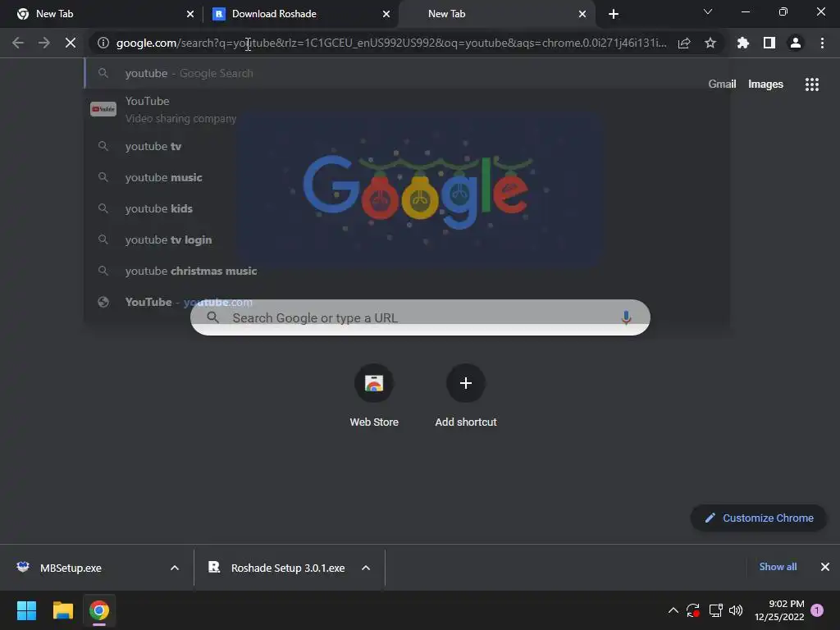Select the 'youtube - Google Search' suggestion

click(x=406, y=73)
